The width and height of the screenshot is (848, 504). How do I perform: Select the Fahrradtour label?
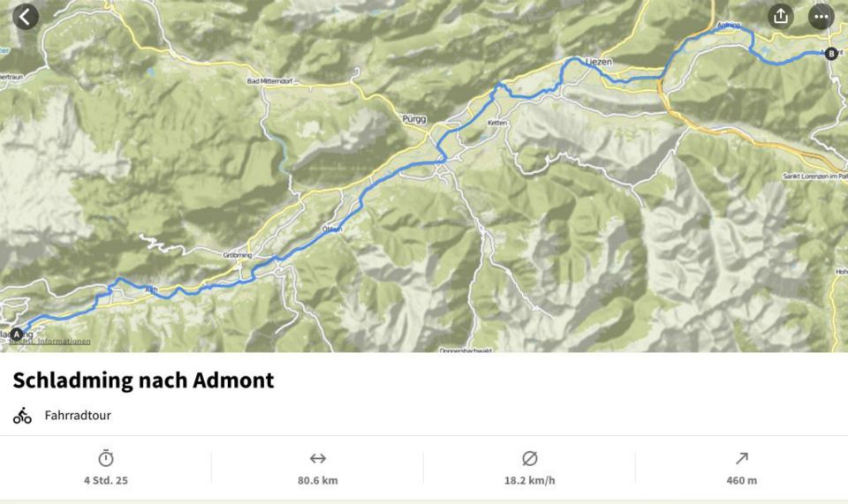[78, 416]
